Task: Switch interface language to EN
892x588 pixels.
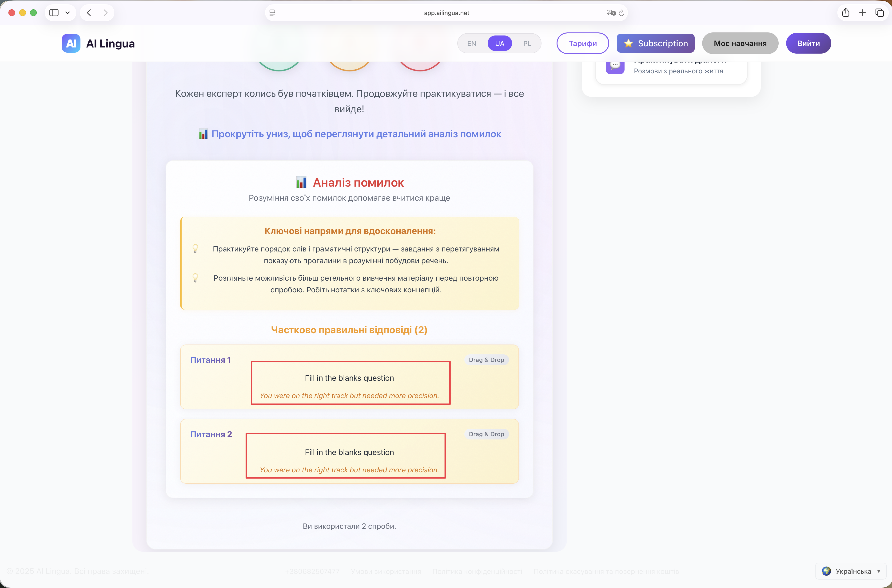Action: [x=471, y=43]
